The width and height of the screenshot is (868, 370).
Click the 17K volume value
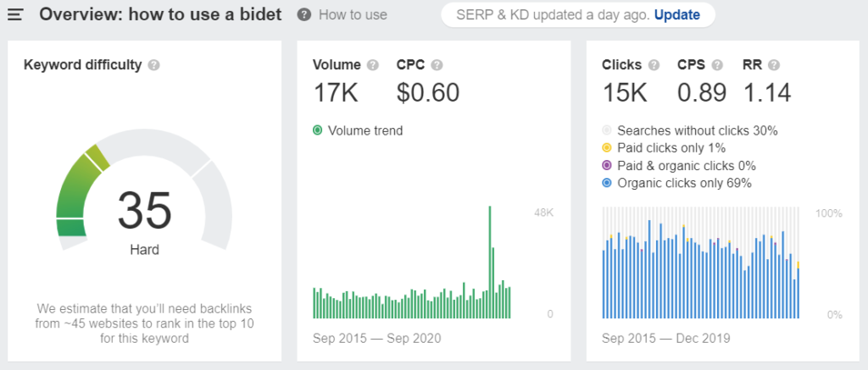point(336,92)
